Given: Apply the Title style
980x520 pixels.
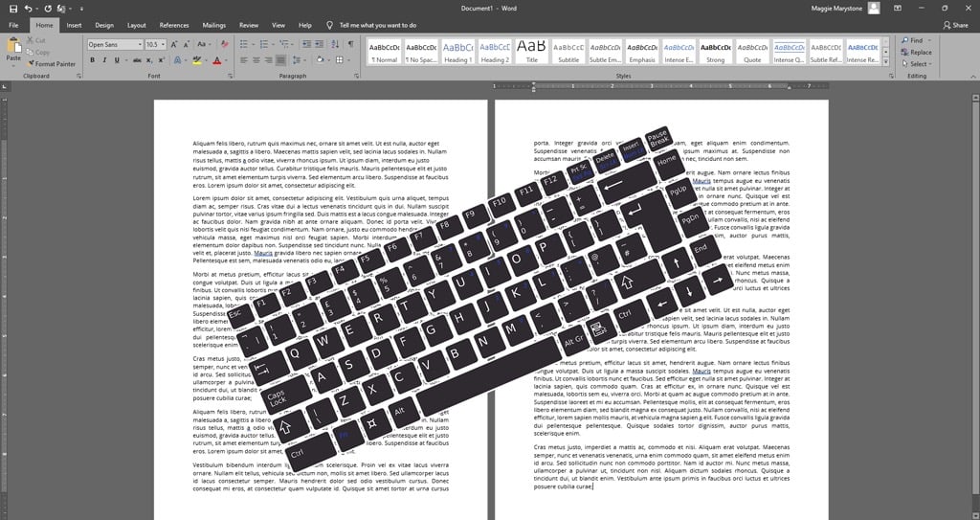Looking at the screenshot, I should coord(531,53).
